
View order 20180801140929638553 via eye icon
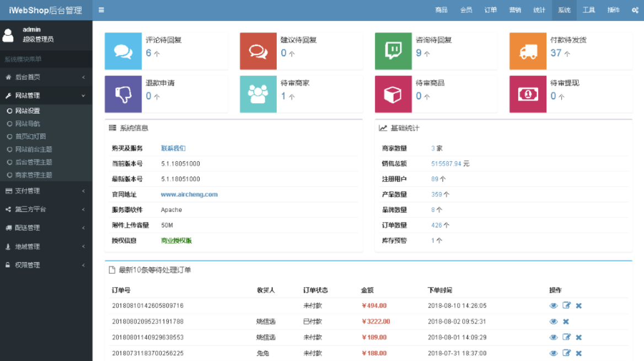[553, 337]
